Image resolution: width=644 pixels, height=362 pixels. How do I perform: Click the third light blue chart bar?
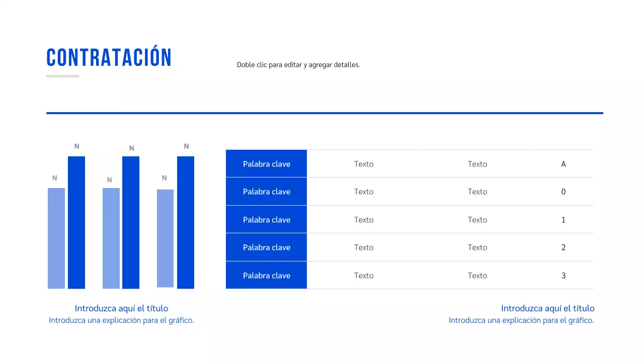(x=165, y=238)
